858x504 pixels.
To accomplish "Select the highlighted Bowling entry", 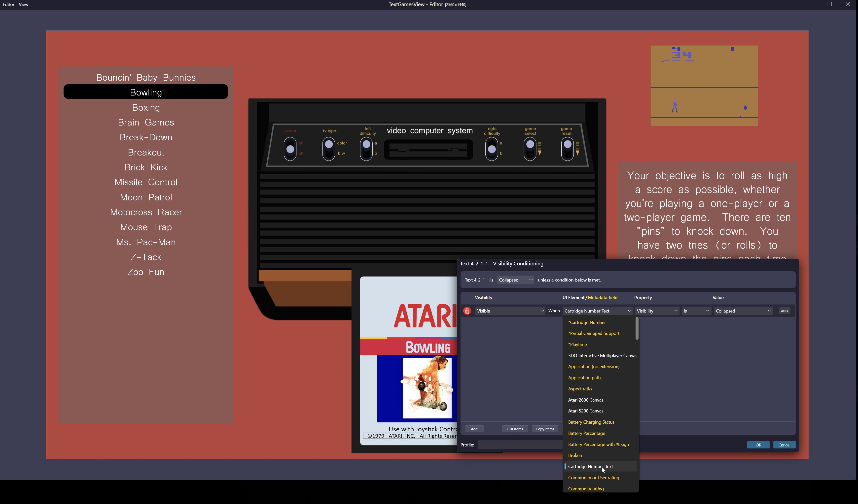I will [x=146, y=92].
